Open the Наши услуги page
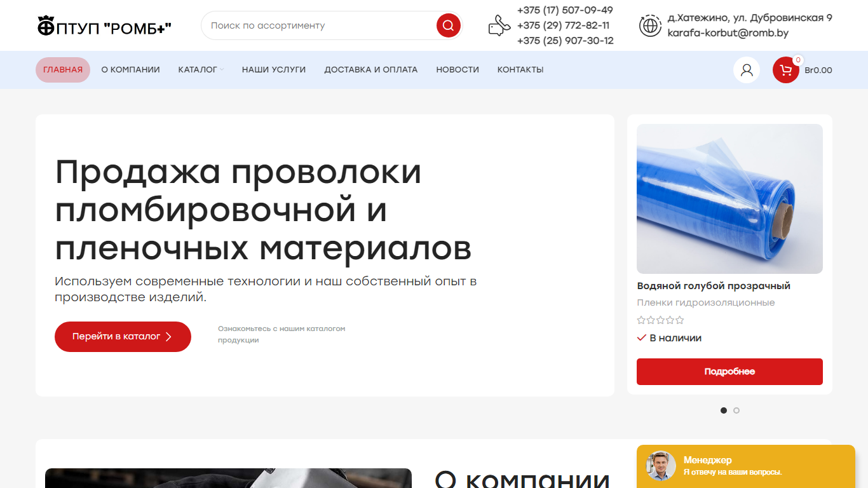This screenshot has width=868, height=488. [274, 70]
